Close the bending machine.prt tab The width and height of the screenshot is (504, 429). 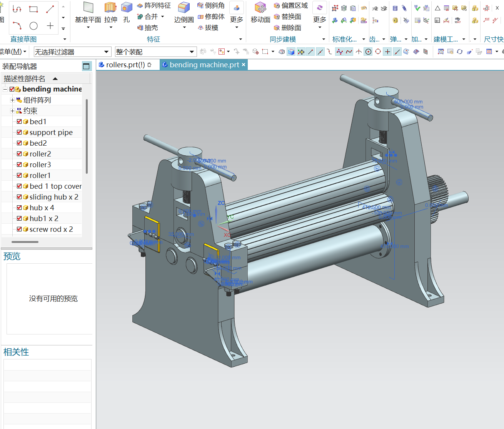(x=244, y=65)
